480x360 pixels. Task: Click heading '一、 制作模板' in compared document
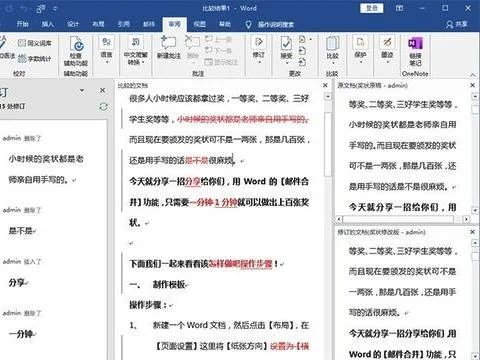(x=157, y=285)
